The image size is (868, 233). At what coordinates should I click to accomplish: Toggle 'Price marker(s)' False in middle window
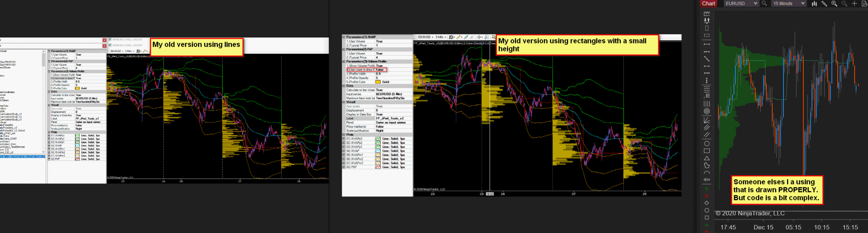tap(394, 126)
